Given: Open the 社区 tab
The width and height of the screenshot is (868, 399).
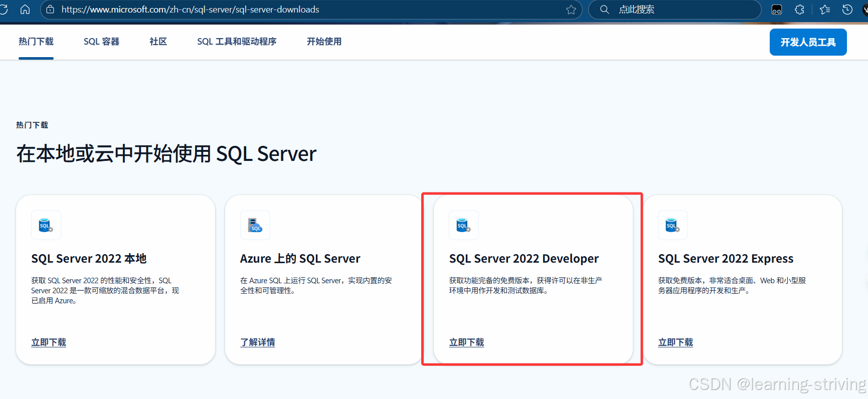Looking at the screenshot, I should [x=158, y=42].
